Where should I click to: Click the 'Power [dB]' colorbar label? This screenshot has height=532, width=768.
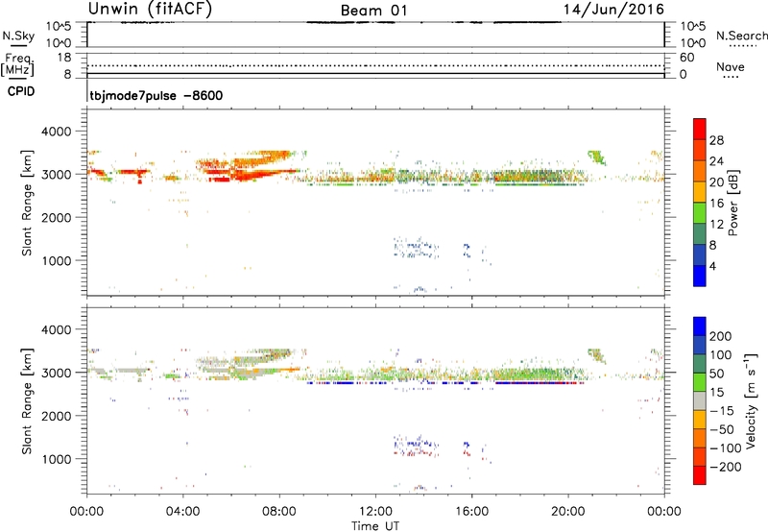pos(733,203)
